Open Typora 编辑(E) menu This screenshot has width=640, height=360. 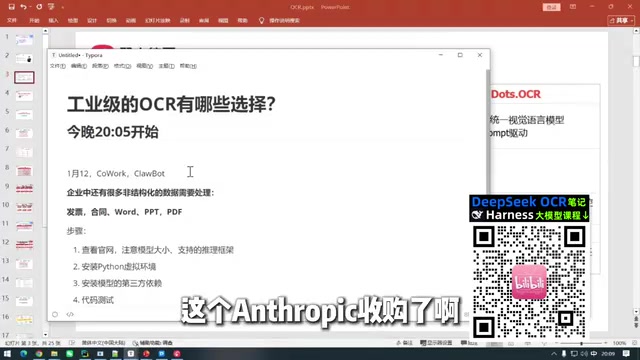79,66
